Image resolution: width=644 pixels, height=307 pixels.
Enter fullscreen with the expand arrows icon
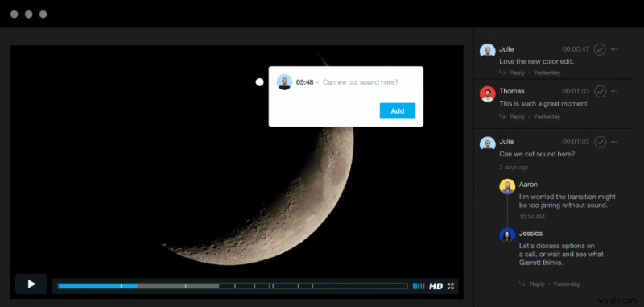pyautogui.click(x=451, y=286)
